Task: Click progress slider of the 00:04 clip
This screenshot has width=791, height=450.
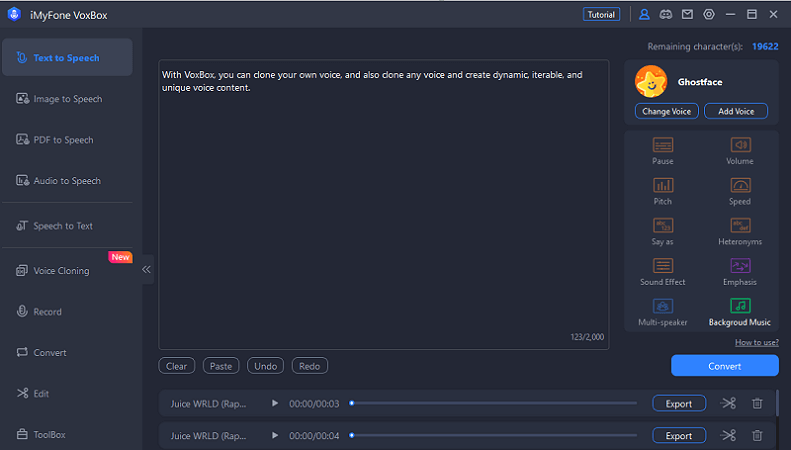Action: pyautogui.click(x=493, y=435)
